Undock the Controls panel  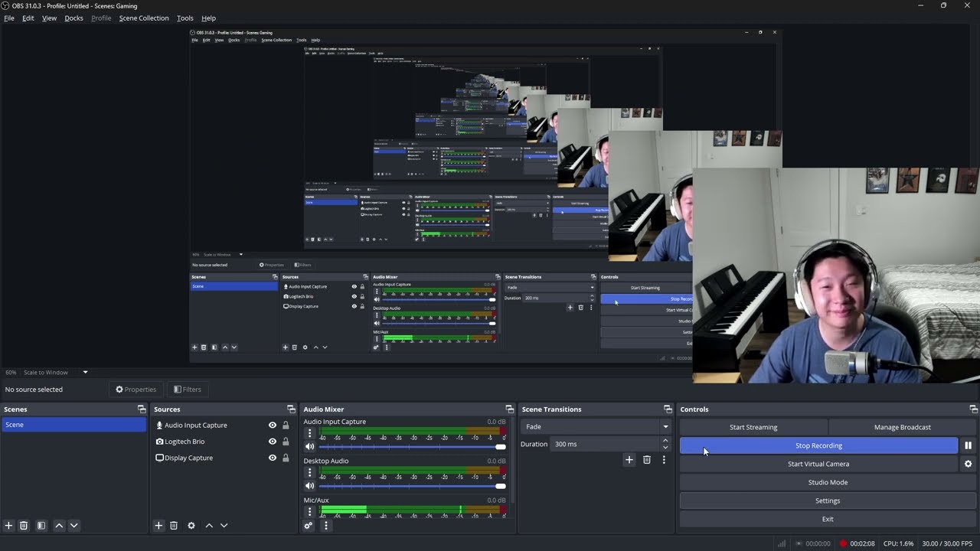tap(973, 409)
